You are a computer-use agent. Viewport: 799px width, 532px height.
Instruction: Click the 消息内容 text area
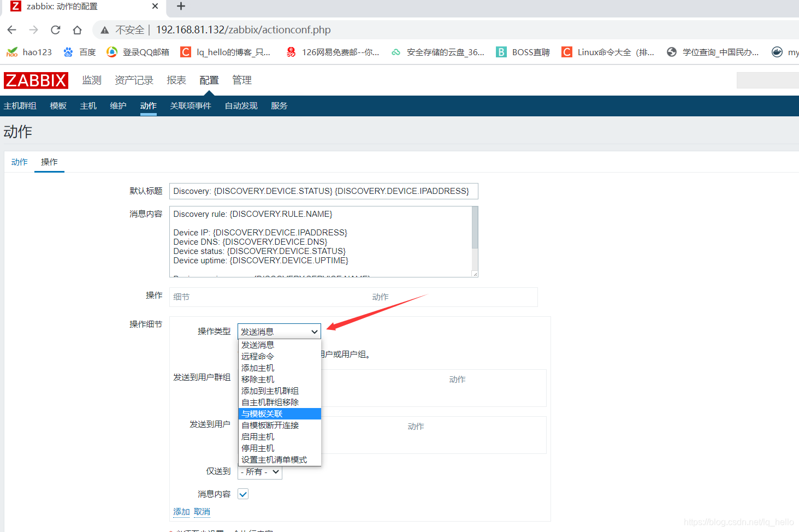(x=321, y=241)
